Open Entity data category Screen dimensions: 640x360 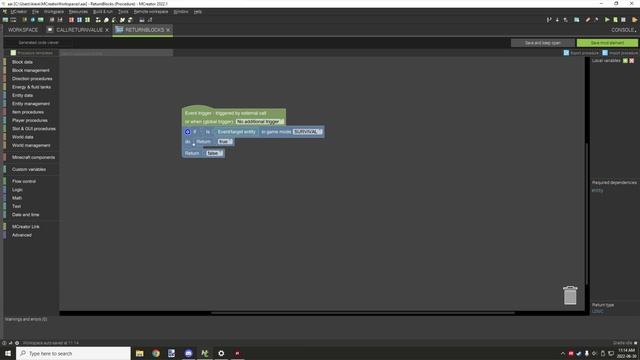[x=22, y=95]
